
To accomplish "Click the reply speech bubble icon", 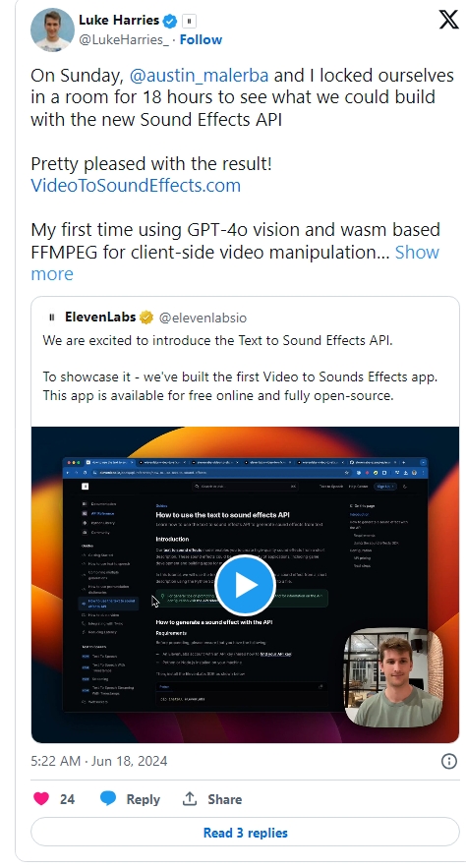I will pyautogui.click(x=108, y=798).
